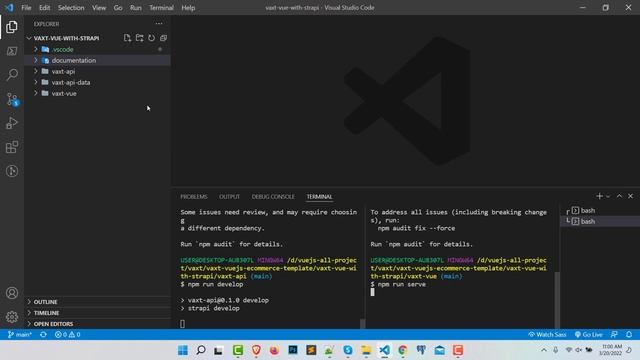Open Skype from taskbar
The height and width of the screenshot is (360, 640).
click(348, 350)
